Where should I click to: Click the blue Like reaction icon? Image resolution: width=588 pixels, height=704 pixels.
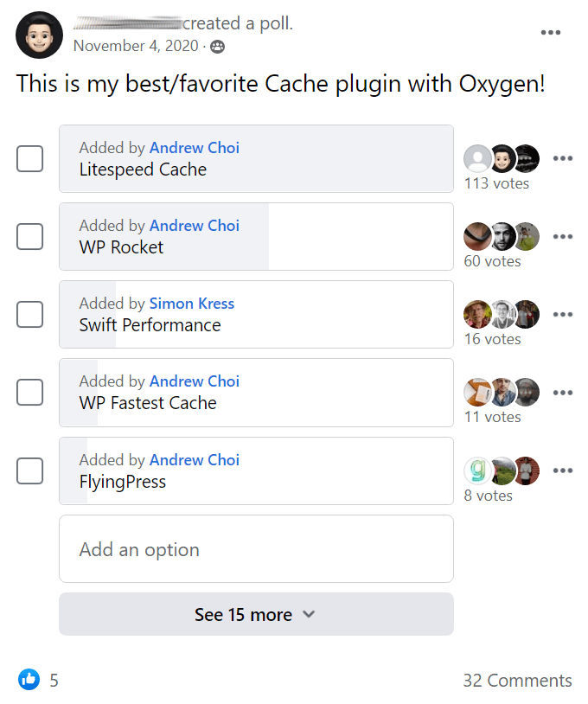[29, 679]
